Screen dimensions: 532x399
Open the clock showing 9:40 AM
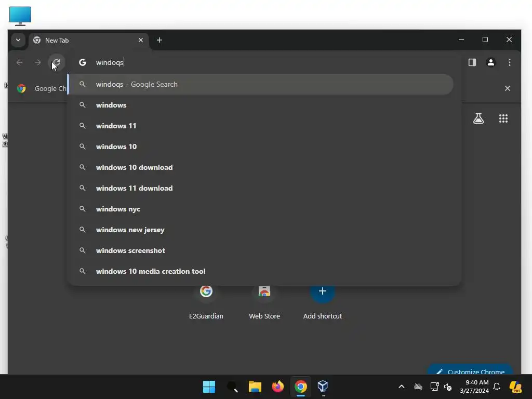[x=474, y=387]
